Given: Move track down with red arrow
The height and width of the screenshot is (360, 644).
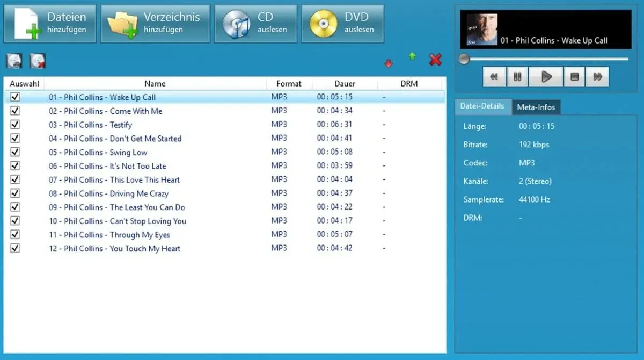Looking at the screenshot, I should point(389,64).
